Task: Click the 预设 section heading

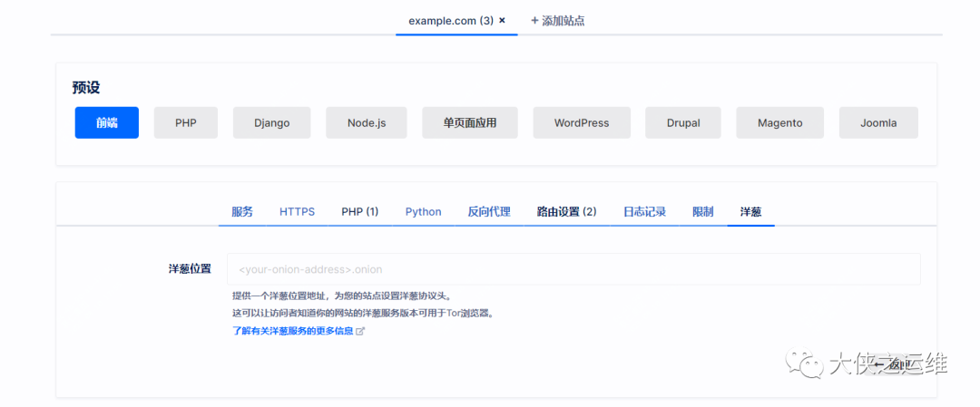Action: point(85,87)
